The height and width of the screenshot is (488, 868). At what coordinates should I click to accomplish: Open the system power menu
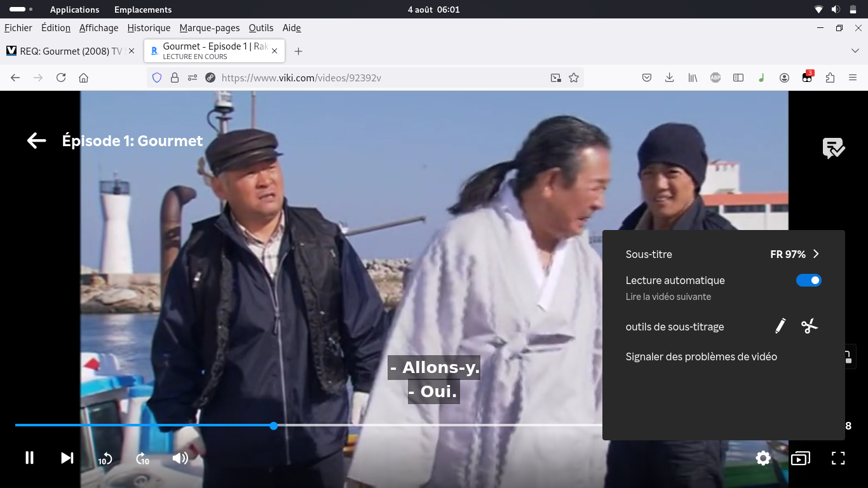click(852, 10)
